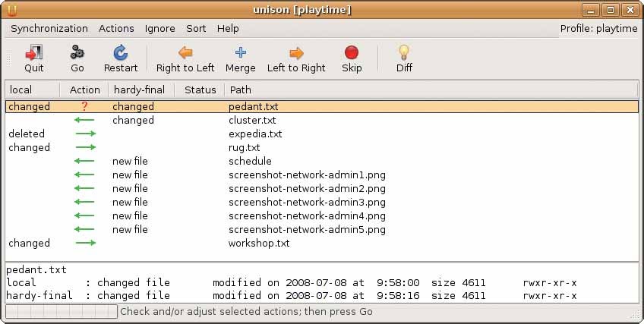
Task: Select the expedia.txt file name
Action: tap(255, 134)
